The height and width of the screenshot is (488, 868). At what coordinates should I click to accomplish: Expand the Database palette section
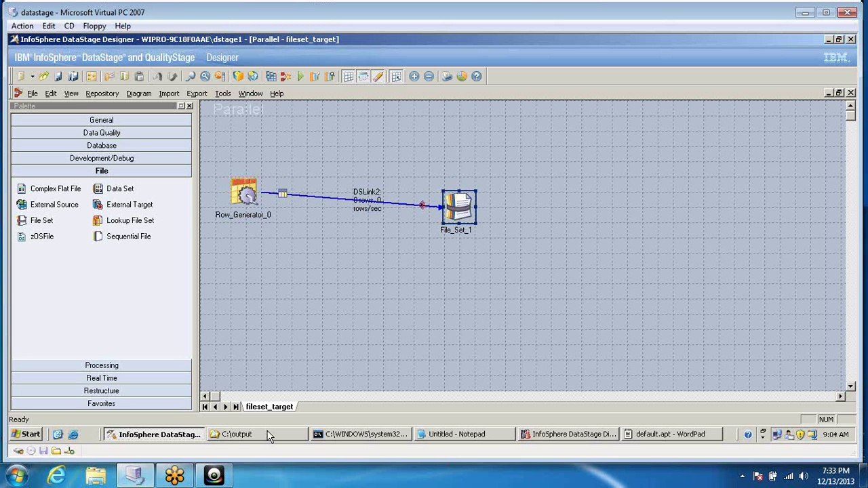(x=102, y=146)
